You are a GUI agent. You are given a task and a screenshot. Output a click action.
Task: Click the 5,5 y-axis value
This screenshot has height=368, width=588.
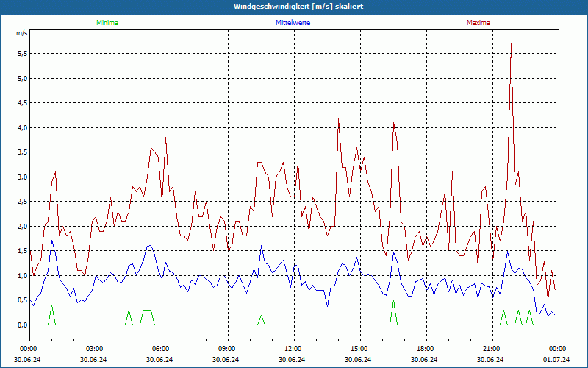pyautogui.click(x=23, y=54)
